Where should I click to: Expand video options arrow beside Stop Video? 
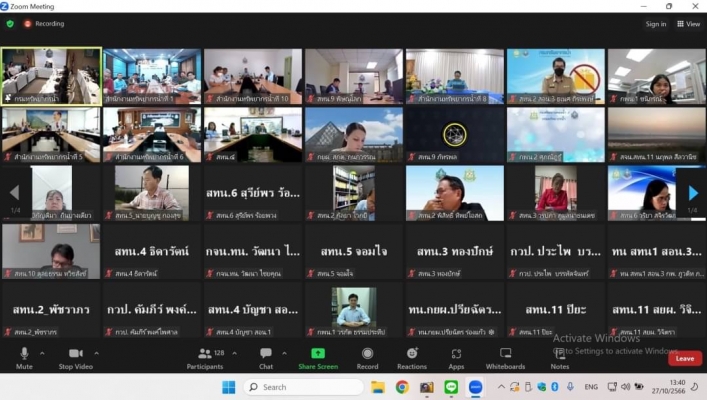click(x=96, y=354)
